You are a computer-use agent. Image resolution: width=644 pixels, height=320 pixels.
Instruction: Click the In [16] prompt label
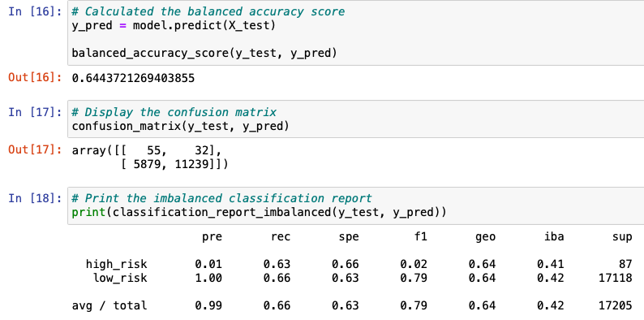[35, 11]
